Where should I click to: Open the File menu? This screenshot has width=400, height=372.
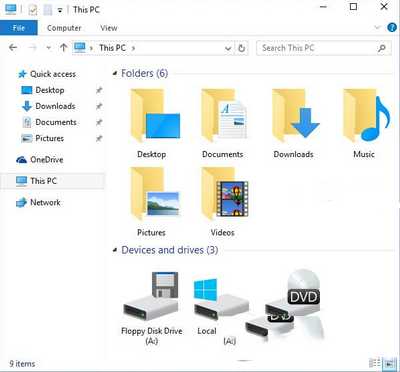[19, 28]
